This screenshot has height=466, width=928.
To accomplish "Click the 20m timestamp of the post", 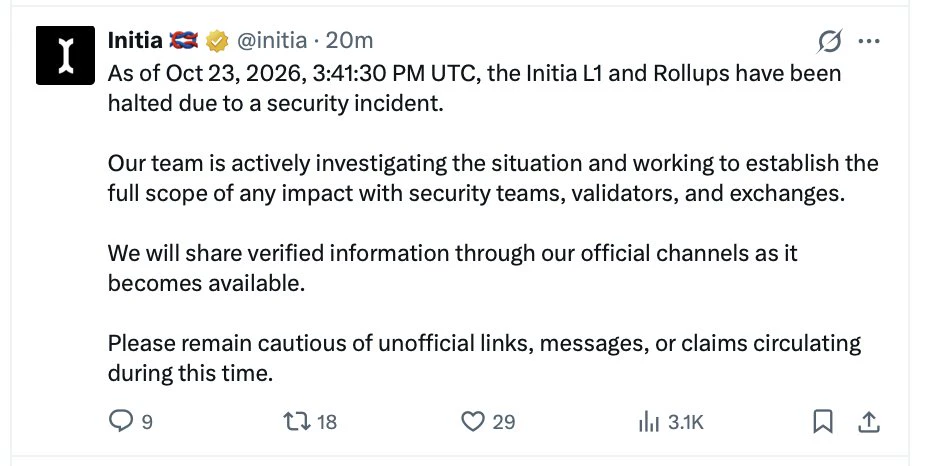I will pos(349,41).
